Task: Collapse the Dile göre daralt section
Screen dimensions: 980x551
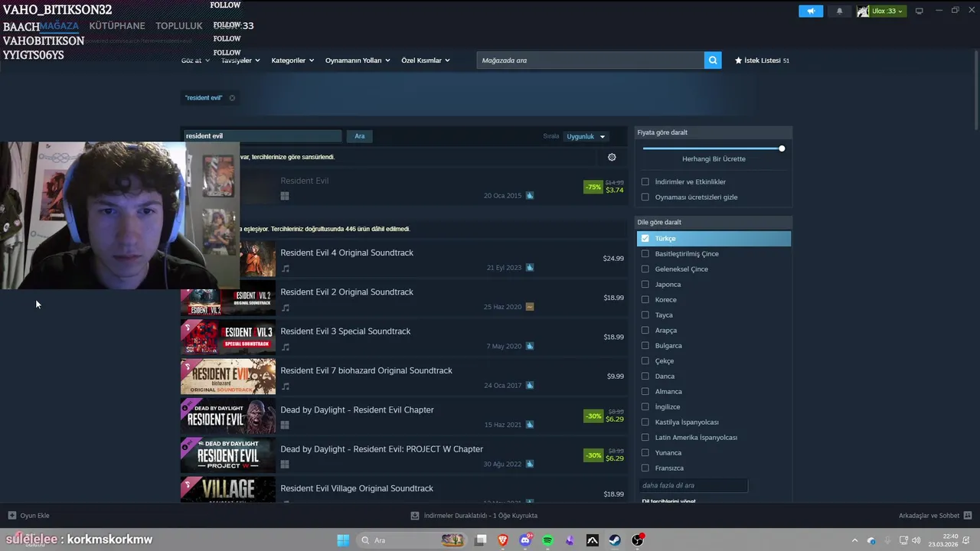Action: tap(714, 222)
